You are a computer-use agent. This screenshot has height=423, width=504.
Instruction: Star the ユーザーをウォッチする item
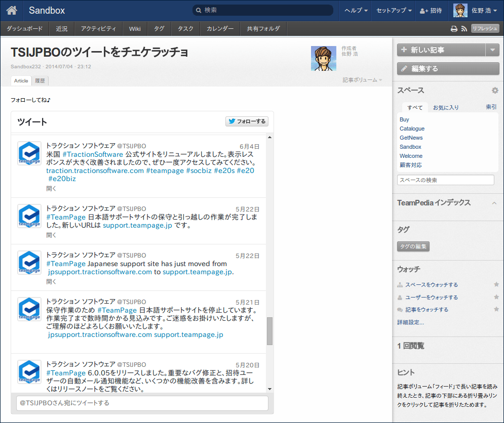coord(496,297)
